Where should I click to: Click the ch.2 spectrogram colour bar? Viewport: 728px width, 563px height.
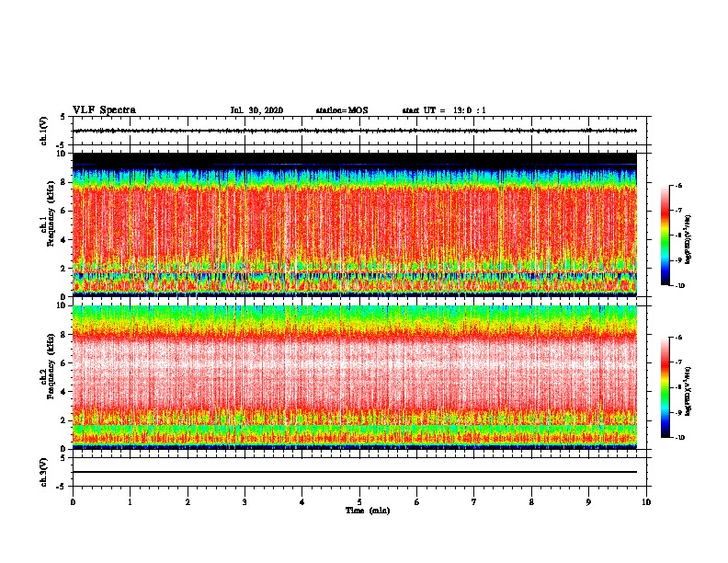pyautogui.click(x=665, y=387)
